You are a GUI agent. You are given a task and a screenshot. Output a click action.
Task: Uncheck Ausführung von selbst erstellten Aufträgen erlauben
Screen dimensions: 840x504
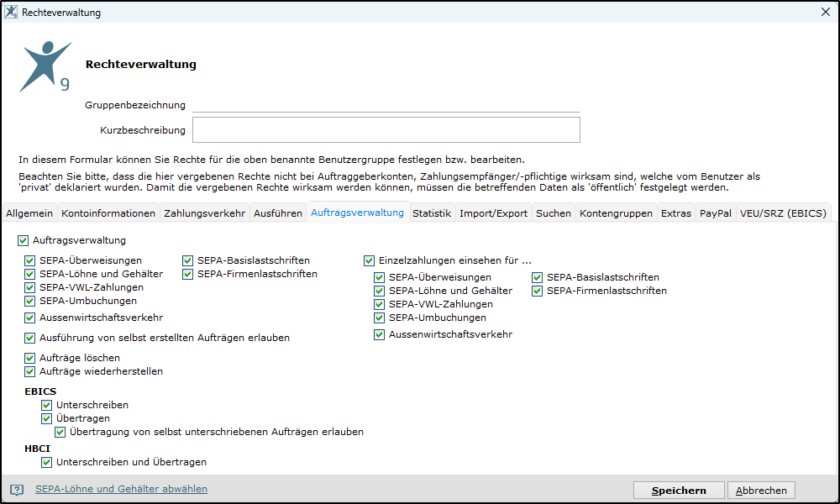click(x=30, y=338)
